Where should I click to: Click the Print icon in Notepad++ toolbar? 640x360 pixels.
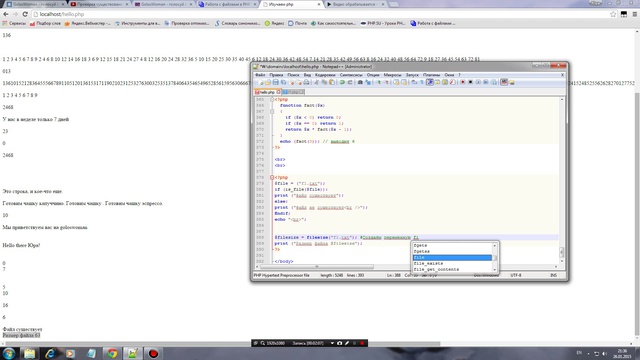[306, 82]
